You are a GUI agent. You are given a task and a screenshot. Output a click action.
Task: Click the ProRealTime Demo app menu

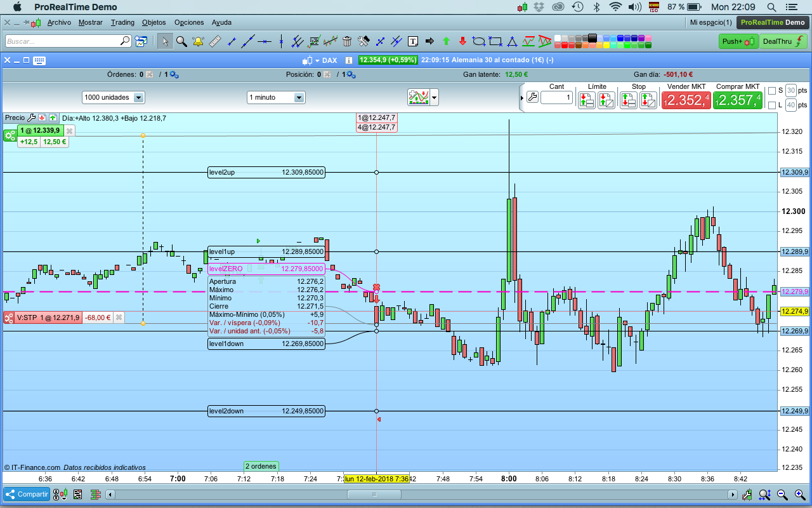coord(75,7)
